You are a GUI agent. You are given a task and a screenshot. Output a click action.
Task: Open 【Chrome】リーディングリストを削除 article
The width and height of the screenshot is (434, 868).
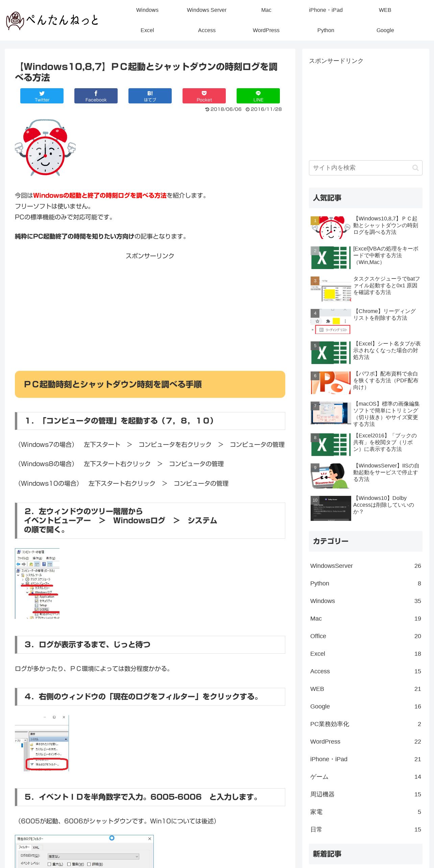[366, 321]
